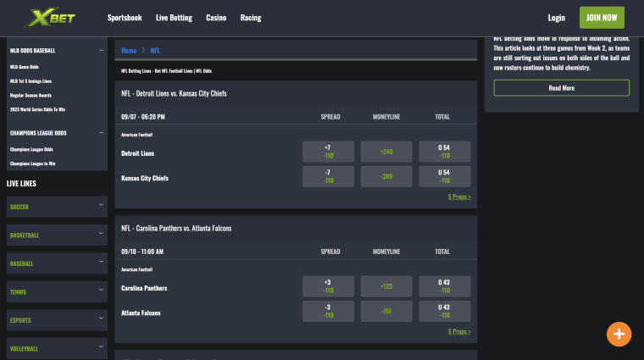Screen dimensions: 644x360
Task: Click the Atlanta Falcons team name
Action: (x=141, y=313)
